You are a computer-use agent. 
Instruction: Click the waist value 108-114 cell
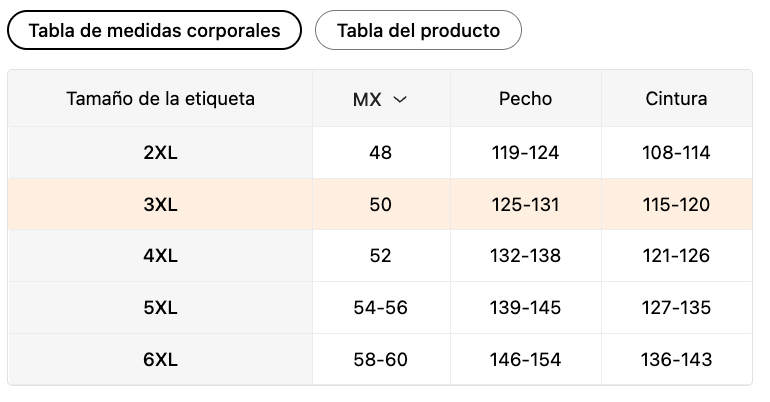click(x=676, y=153)
